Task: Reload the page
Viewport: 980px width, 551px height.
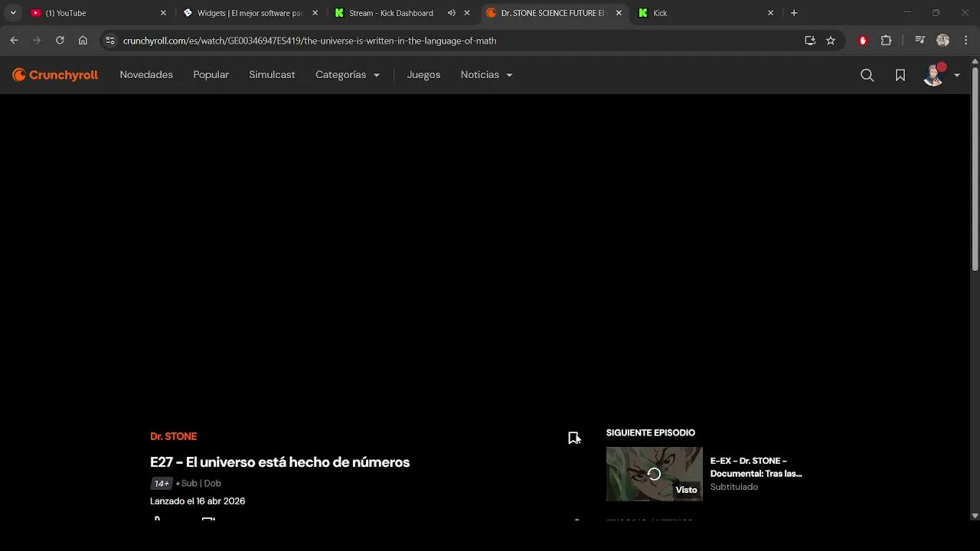Action: point(60,41)
